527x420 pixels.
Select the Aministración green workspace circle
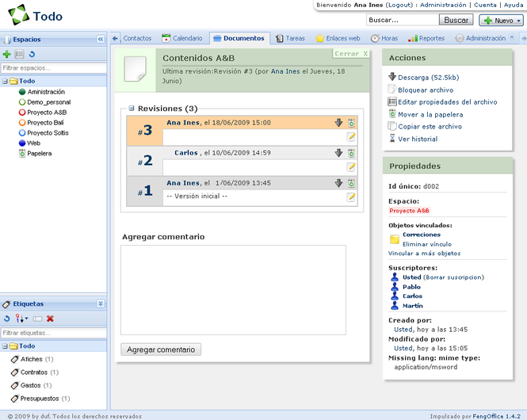point(22,92)
